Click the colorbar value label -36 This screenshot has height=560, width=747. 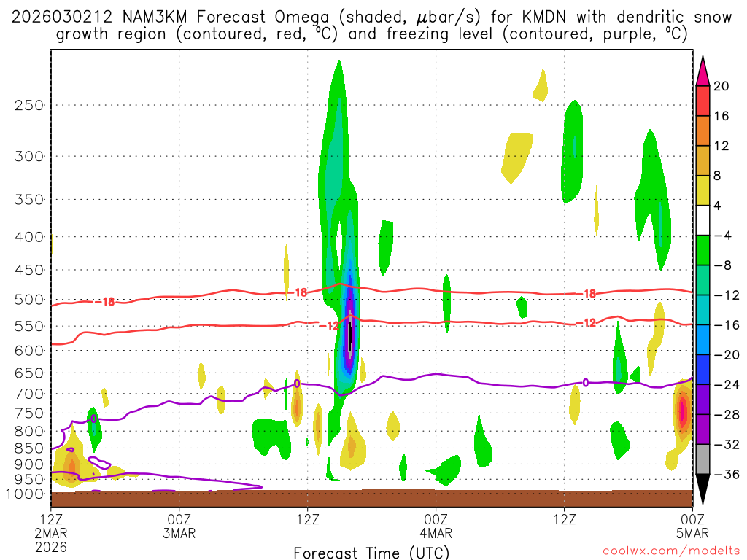(x=726, y=474)
